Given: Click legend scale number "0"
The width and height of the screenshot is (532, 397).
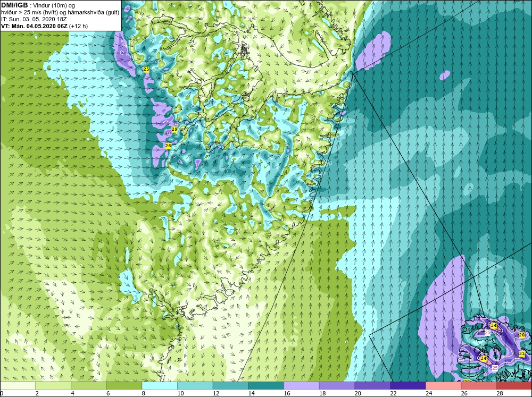Looking at the screenshot, I should click(2, 393).
